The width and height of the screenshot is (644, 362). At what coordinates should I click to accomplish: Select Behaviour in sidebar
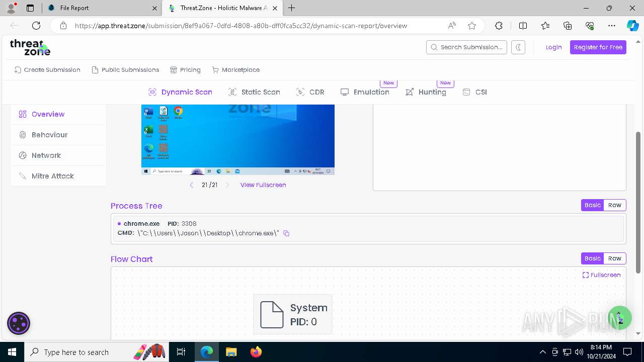click(58, 135)
